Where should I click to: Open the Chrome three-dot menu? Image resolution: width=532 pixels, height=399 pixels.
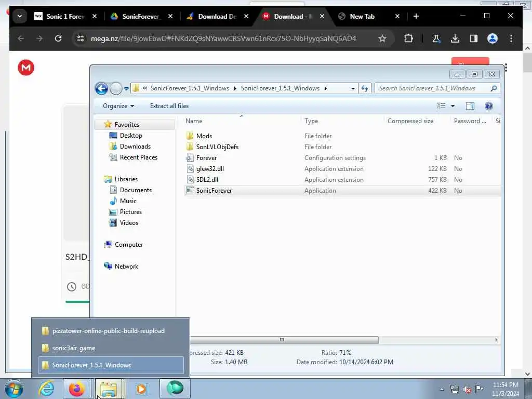click(511, 38)
